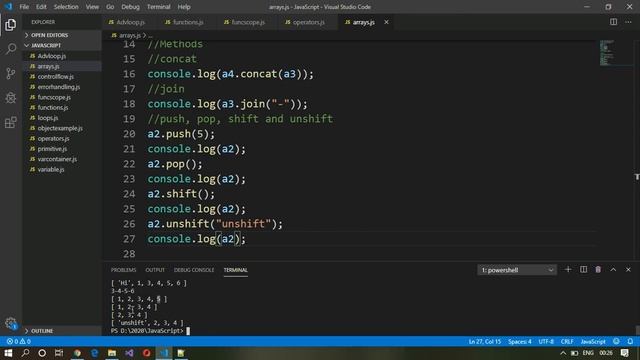The width and height of the screenshot is (640, 360).
Task: Kill the terminal with trash icon
Action: pyautogui.click(x=598, y=270)
